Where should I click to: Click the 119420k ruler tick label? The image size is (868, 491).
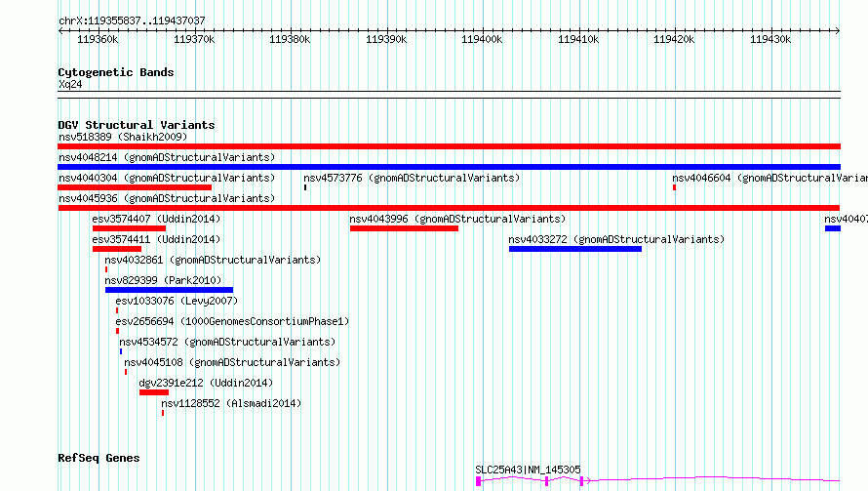coord(674,39)
